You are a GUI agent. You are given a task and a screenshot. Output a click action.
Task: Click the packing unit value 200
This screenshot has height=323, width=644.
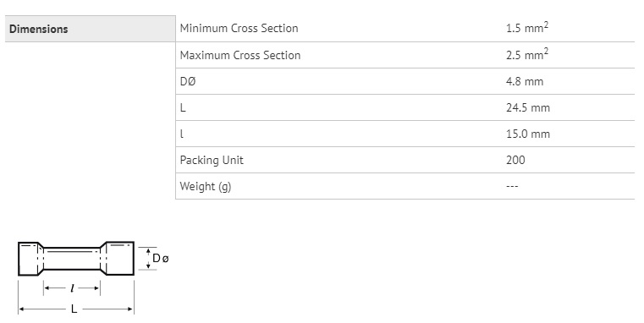(x=515, y=160)
